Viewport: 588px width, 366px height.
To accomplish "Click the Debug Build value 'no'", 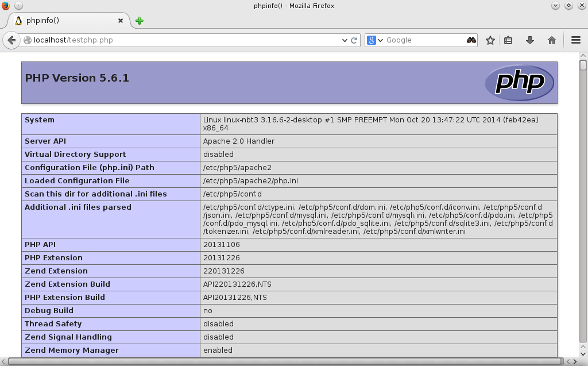I will (208, 311).
